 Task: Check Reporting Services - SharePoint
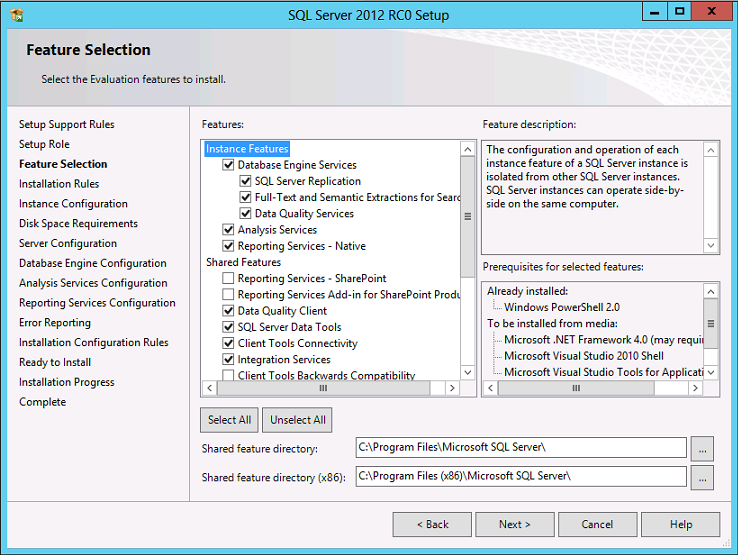click(x=228, y=278)
